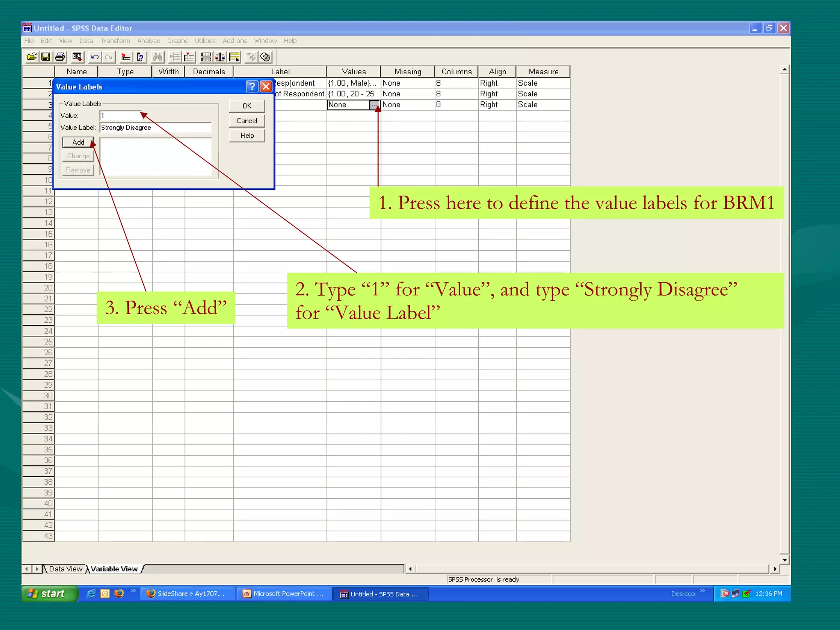Click the Variables info icon
Viewport: 840px width, 630px height.
point(140,57)
